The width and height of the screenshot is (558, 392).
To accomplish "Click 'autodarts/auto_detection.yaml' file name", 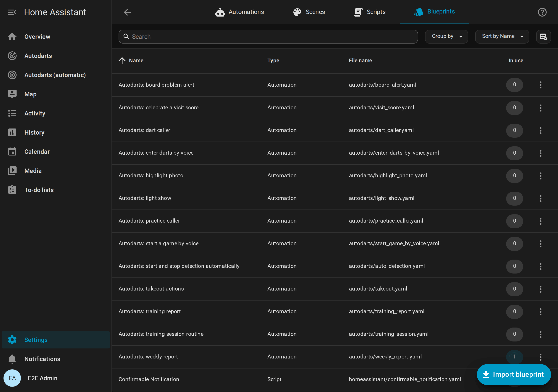I will pos(387,266).
